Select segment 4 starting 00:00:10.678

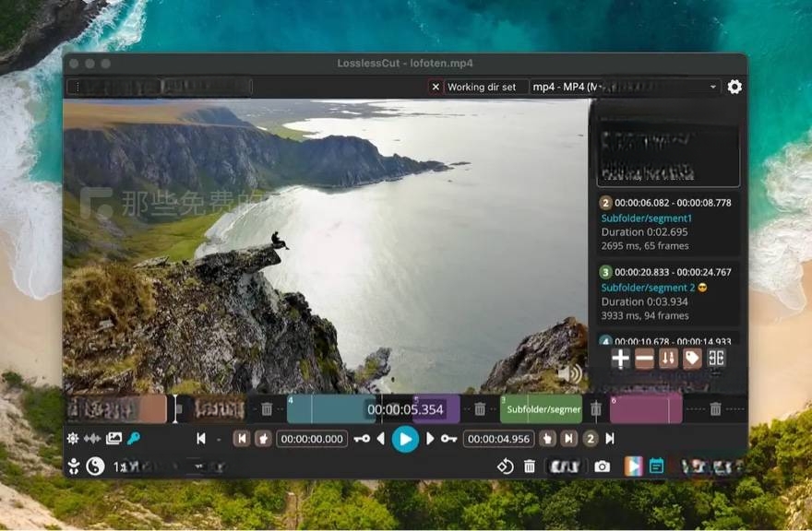(667, 338)
